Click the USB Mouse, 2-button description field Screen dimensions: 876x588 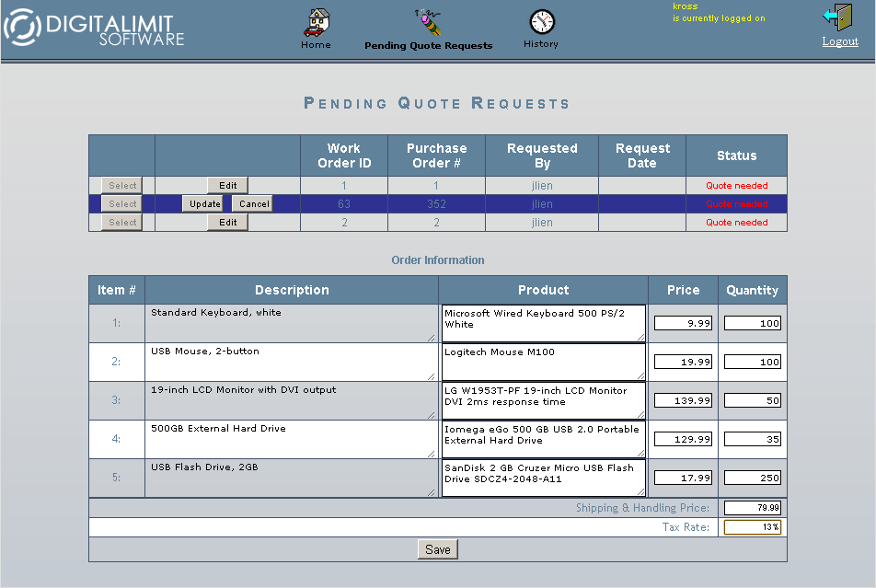point(291,363)
